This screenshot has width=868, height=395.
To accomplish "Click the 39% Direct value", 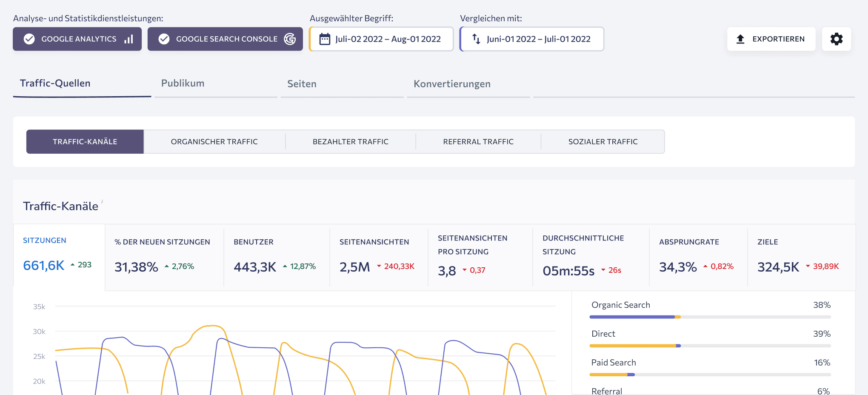I will (x=822, y=334).
